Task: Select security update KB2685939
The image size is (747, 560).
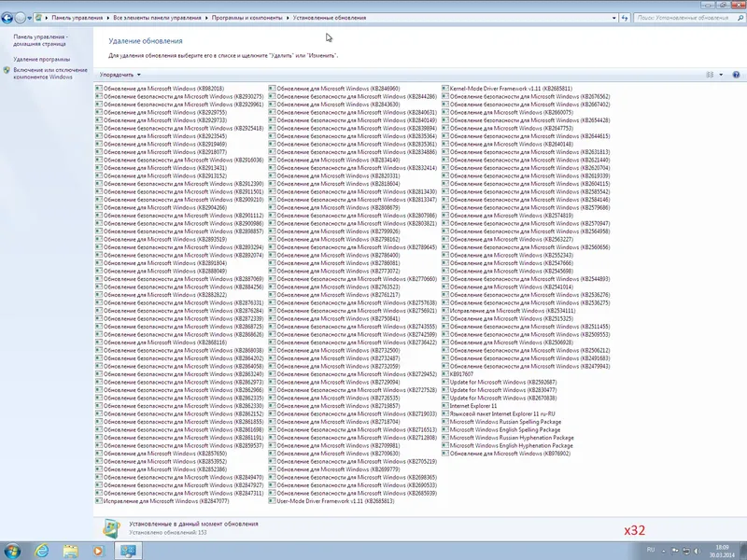Action: point(357,493)
